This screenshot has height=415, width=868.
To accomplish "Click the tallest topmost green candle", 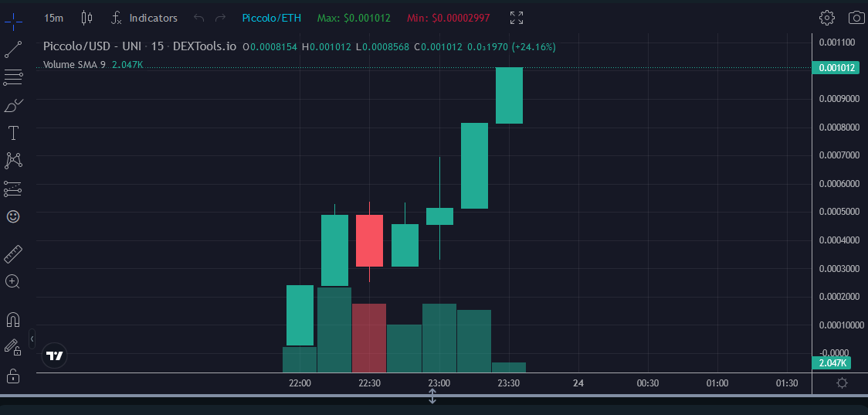I will pos(509,95).
